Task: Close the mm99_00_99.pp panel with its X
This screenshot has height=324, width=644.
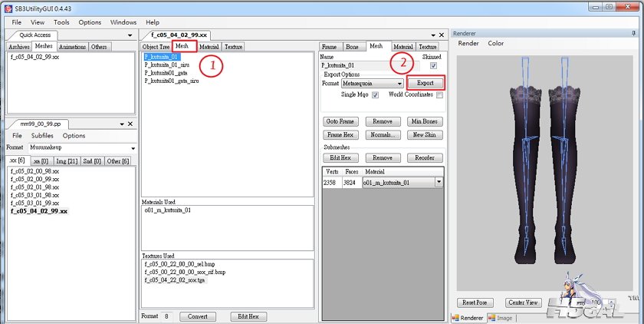Action: tap(130, 124)
